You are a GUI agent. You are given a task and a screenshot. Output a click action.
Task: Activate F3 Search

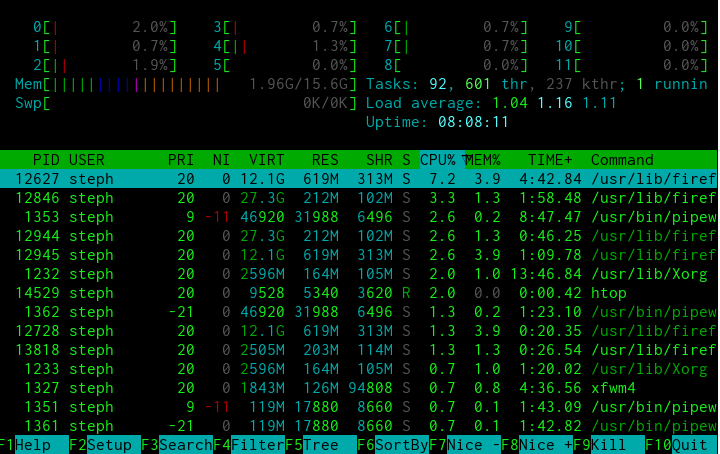click(177, 445)
